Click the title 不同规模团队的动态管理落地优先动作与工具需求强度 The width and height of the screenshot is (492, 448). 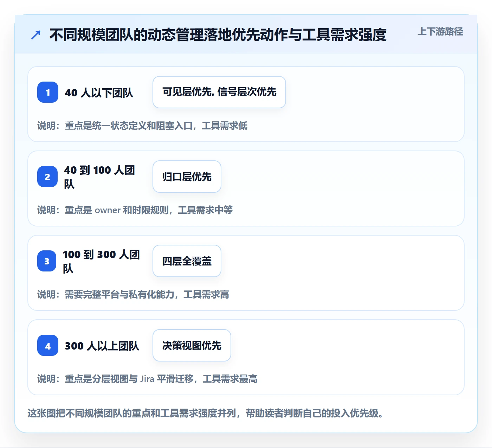(x=218, y=35)
